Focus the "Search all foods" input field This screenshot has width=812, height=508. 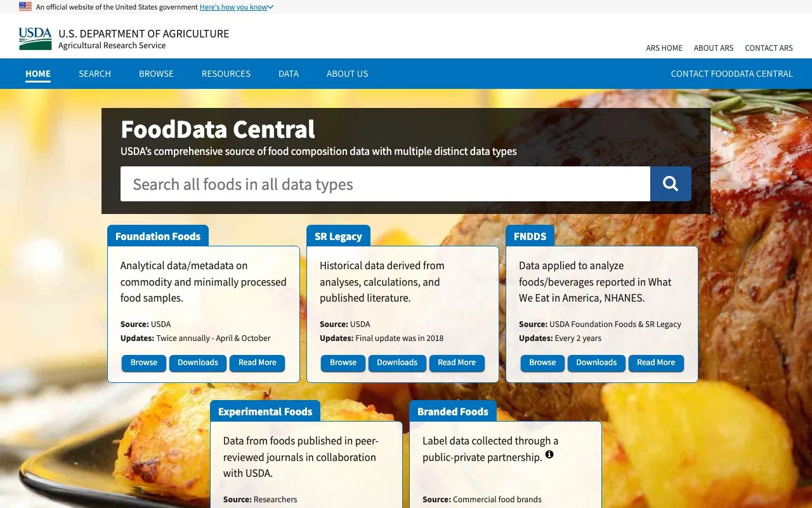tap(385, 184)
